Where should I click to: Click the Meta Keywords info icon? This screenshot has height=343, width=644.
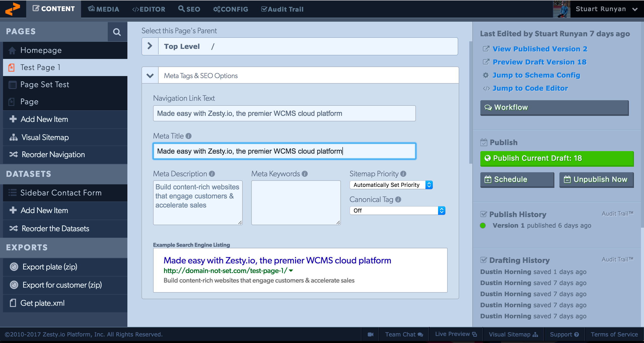point(305,174)
